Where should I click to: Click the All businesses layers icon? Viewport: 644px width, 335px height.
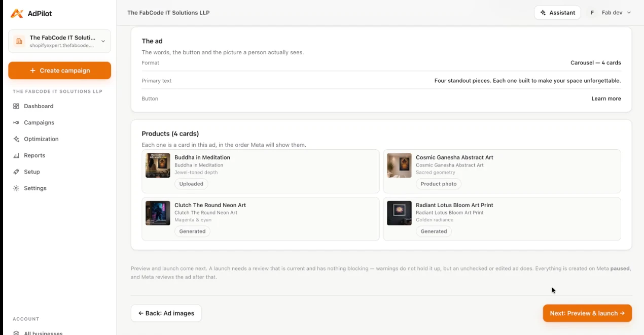(x=16, y=333)
